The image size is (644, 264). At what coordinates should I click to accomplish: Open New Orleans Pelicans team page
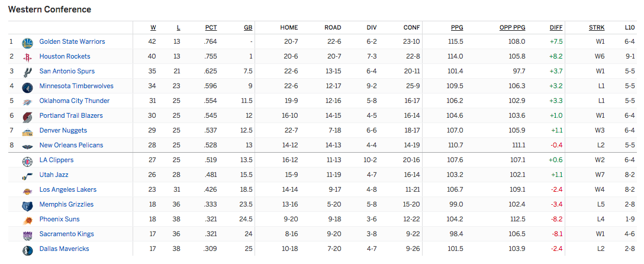coord(71,146)
